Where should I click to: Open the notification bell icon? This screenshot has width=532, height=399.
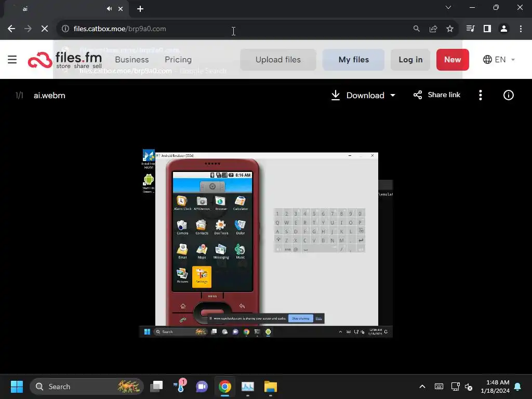coord(518,387)
